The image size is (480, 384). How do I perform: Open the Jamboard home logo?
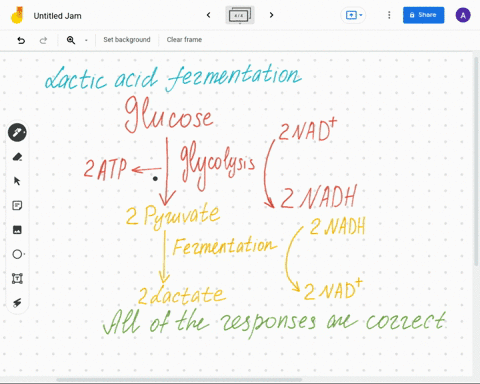point(17,15)
